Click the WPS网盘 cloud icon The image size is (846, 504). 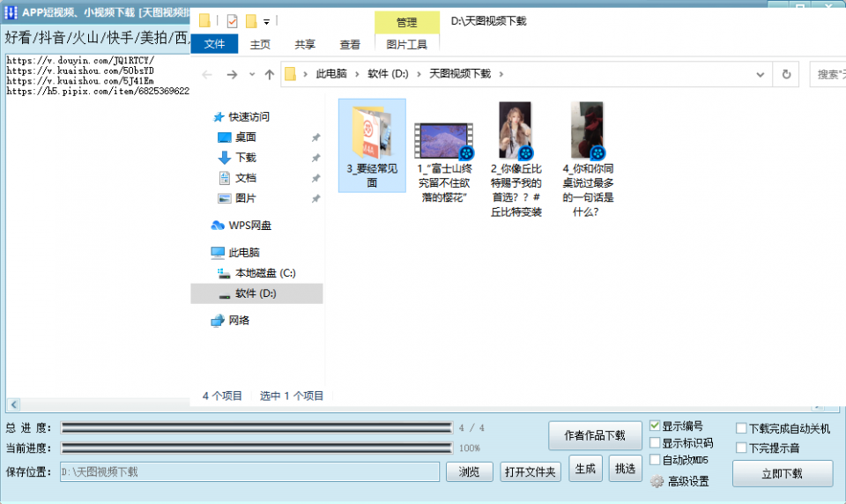tap(218, 226)
